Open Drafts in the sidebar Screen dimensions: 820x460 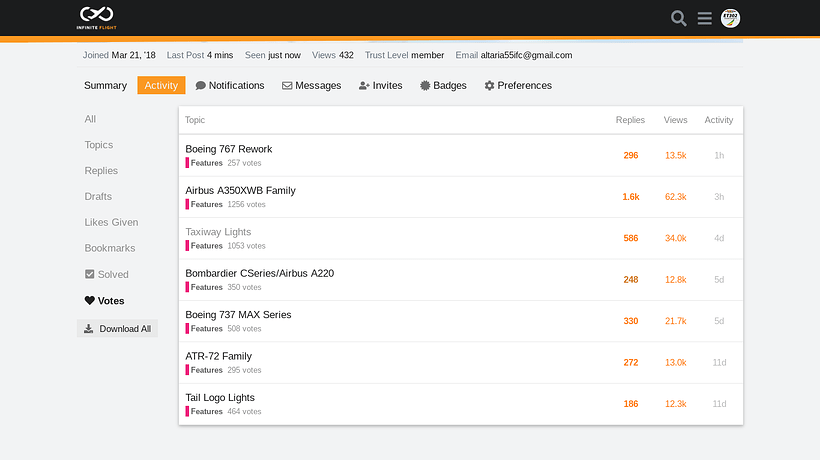click(x=98, y=196)
